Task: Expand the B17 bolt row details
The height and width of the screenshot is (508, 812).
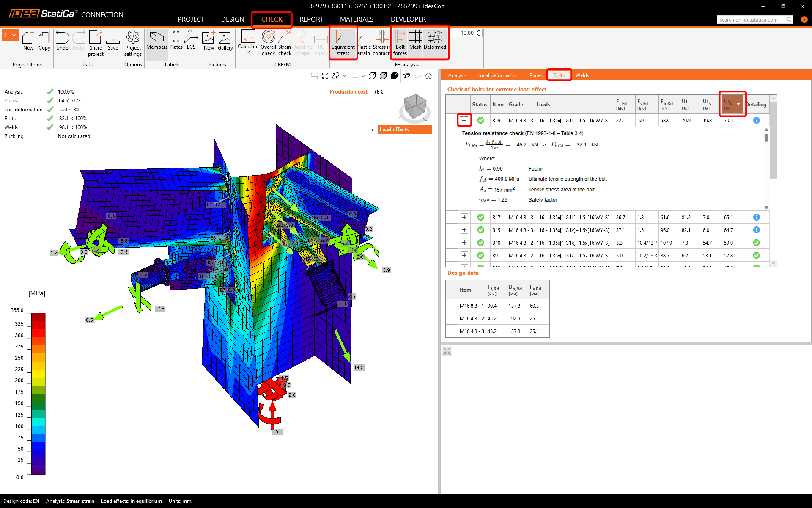Action: (464, 217)
